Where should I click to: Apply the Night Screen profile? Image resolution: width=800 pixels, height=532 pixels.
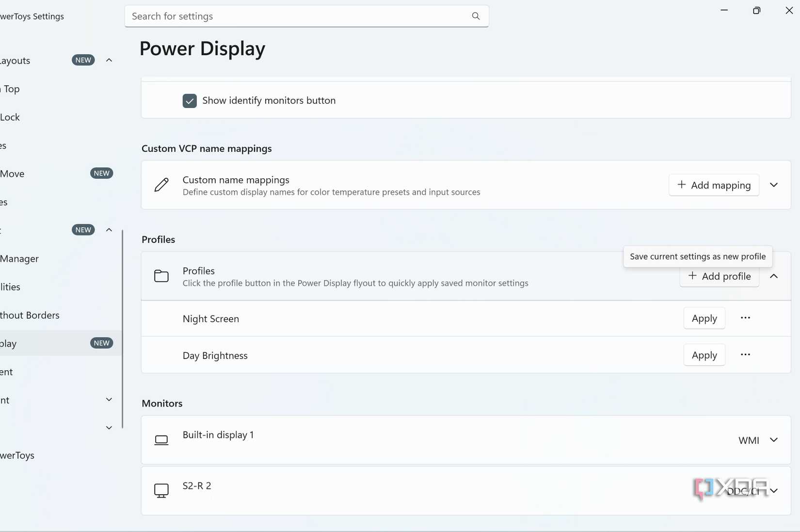tap(704, 318)
